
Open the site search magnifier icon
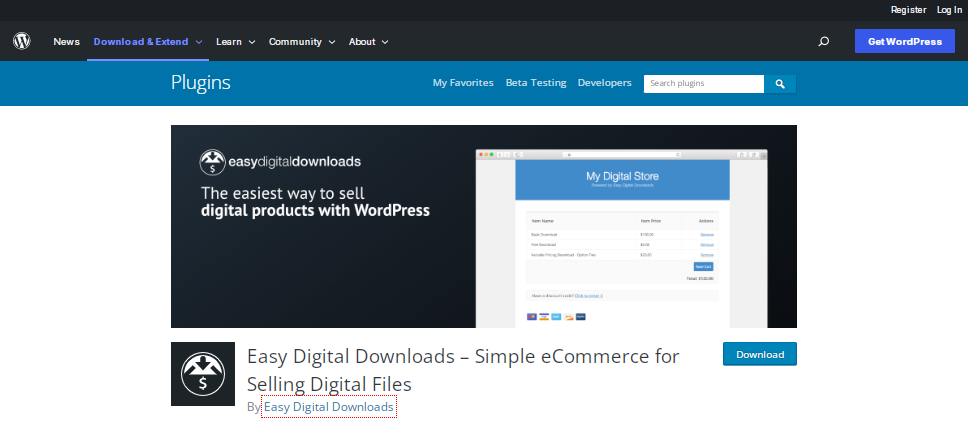[823, 41]
